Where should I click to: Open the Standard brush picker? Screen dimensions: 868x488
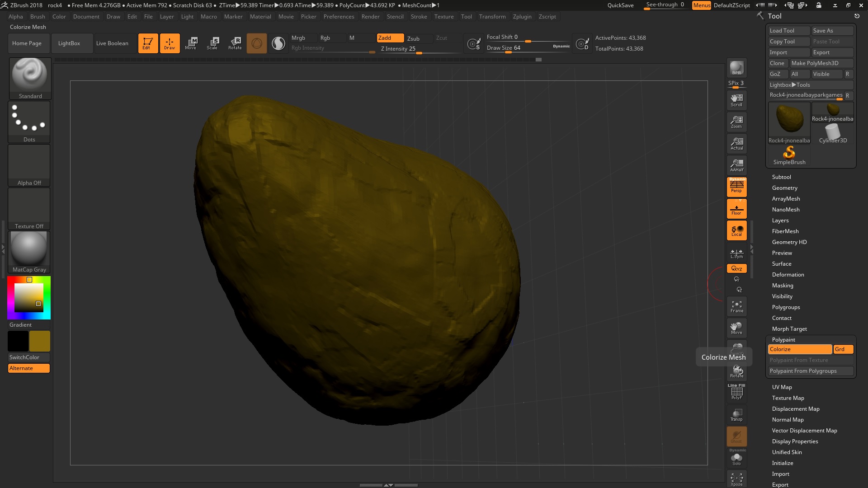[30, 79]
